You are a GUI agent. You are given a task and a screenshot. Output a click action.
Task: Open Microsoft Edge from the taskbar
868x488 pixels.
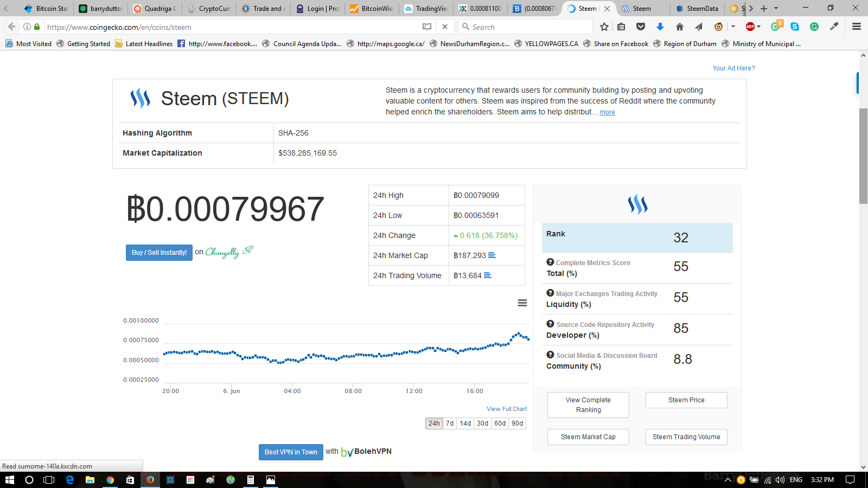[69, 480]
